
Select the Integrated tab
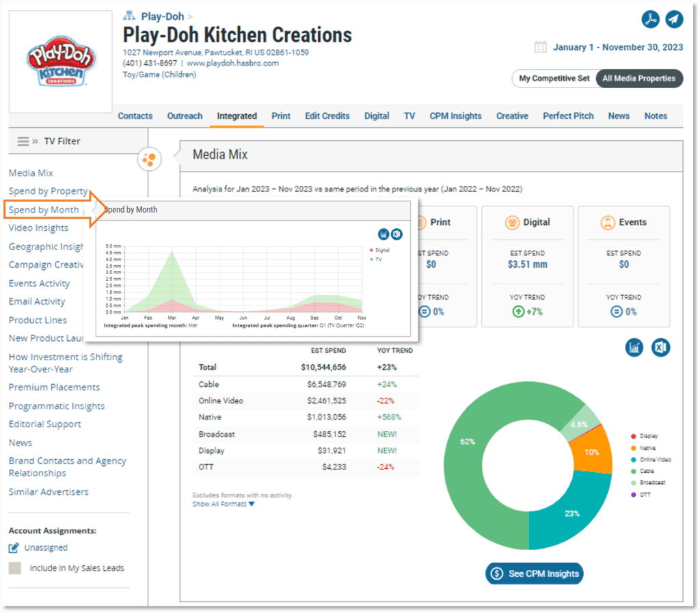click(x=237, y=116)
